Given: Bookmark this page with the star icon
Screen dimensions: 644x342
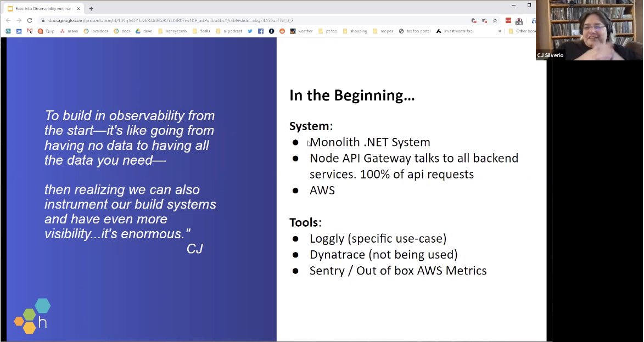Looking at the screenshot, I should [x=495, y=20].
